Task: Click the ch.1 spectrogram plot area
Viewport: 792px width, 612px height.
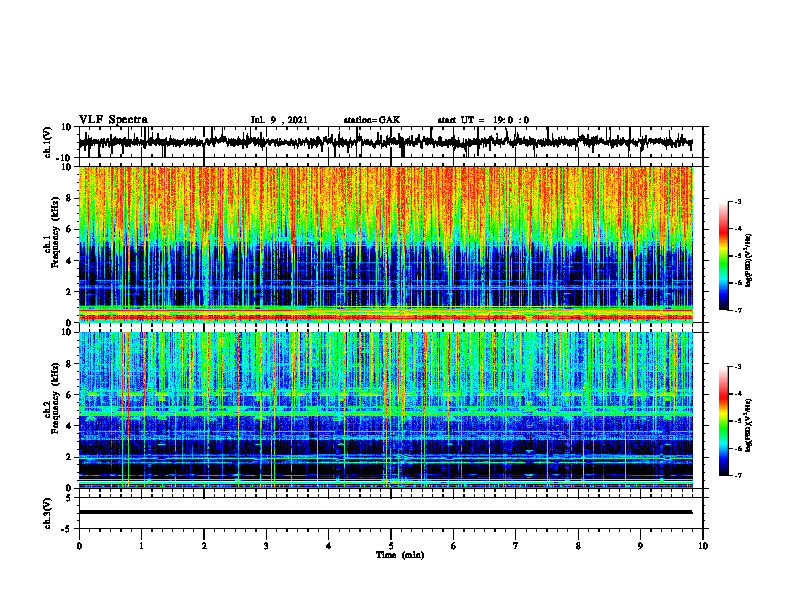Action: 386,244
